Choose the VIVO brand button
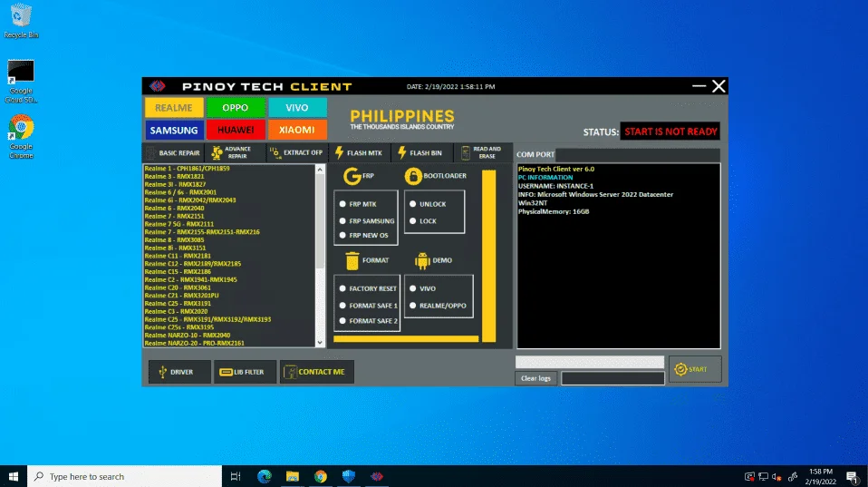Image resolution: width=868 pixels, height=487 pixels. pos(297,108)
